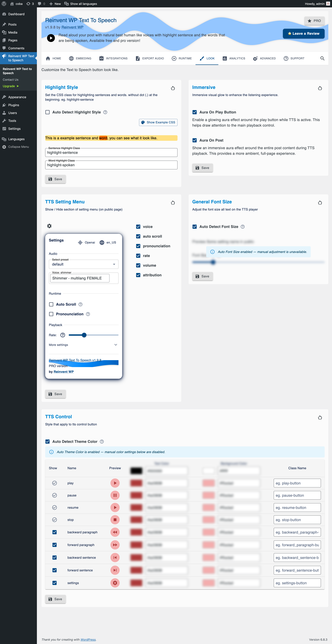This screenshot has width=332, height=644.
Task: Click the reset icon on Highlight Style panel
Action: [173, 88]
